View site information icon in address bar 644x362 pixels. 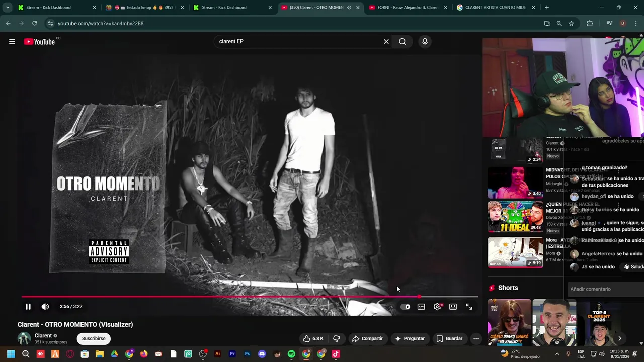50,23
